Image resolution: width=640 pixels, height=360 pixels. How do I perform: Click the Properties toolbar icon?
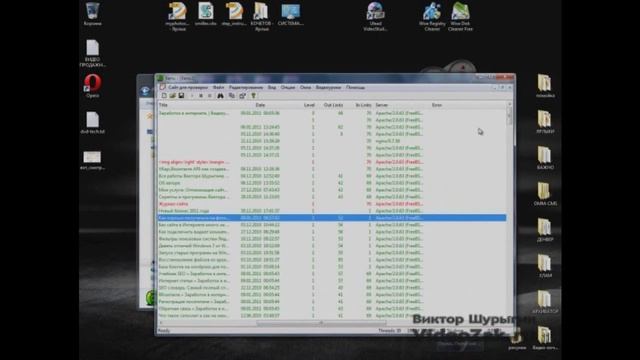click(x=242, y=96)
